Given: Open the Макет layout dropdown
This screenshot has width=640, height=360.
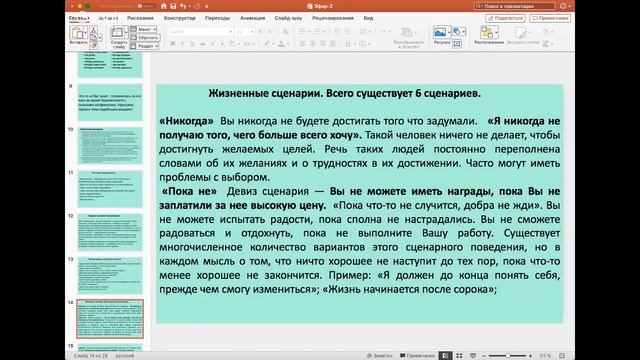Looking at the screenshot, I should point(144,29).
